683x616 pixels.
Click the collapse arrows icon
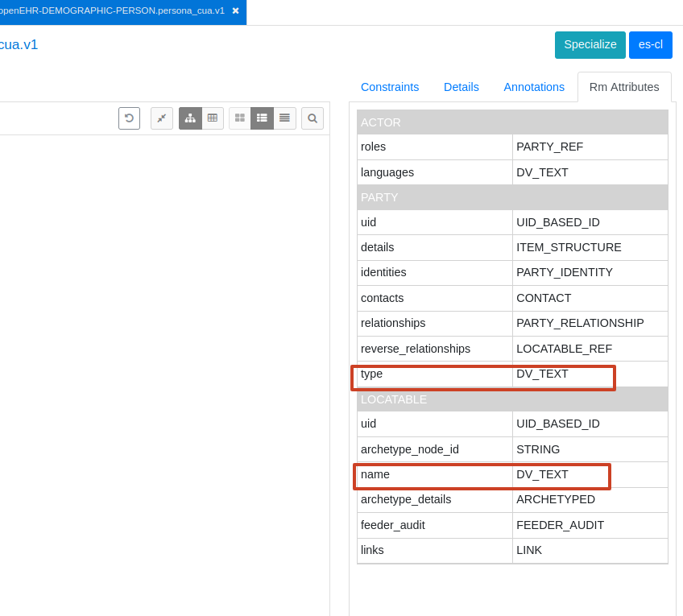pos(162,118)
